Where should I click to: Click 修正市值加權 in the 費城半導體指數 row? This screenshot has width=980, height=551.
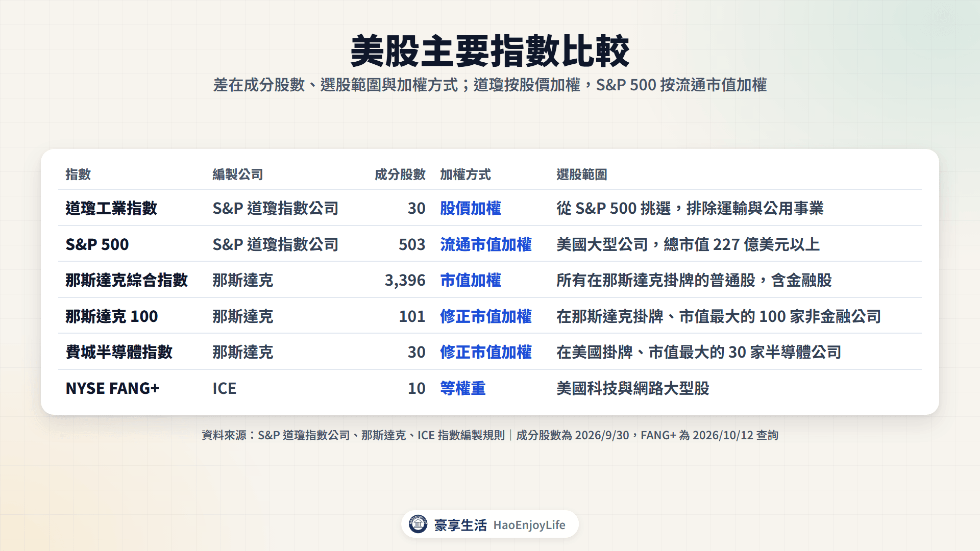coord(486,352)
